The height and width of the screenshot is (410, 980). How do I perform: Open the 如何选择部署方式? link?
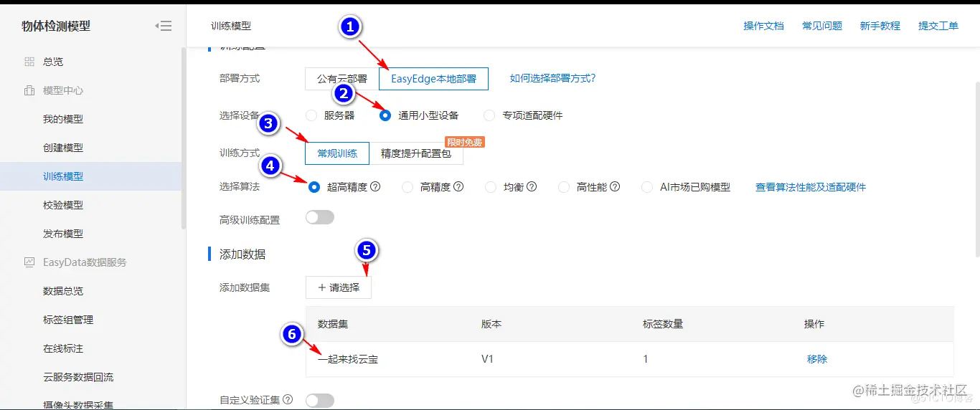552,78
